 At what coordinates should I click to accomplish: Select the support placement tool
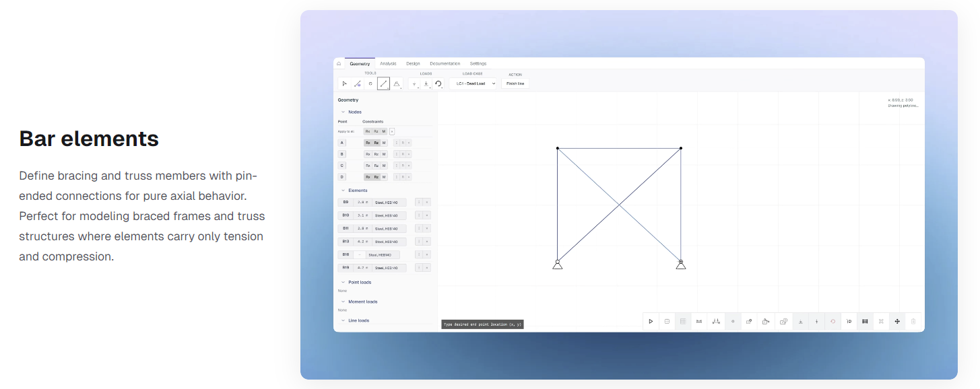pos(397,83)
